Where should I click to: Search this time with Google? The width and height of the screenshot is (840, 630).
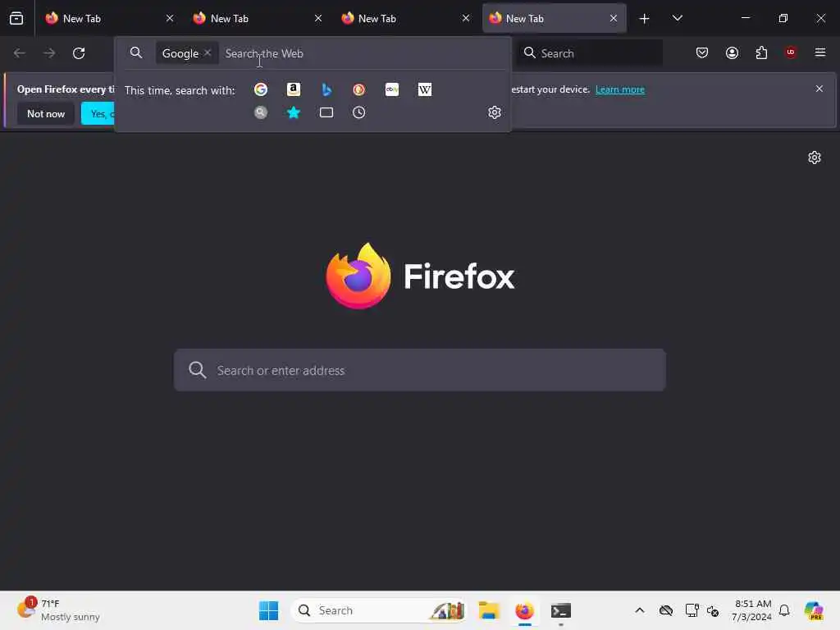(x=261, y=89)
